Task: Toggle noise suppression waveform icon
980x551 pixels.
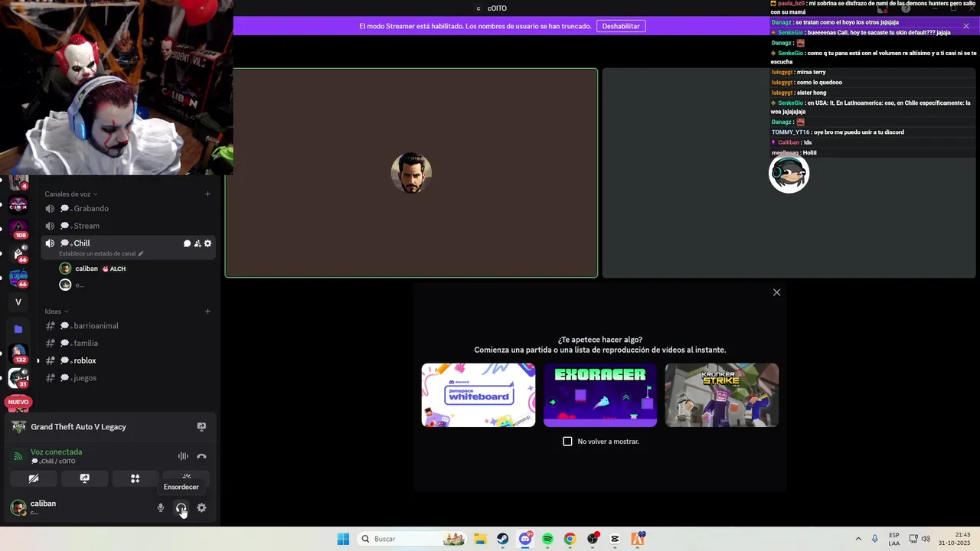Action: (183, 456)
